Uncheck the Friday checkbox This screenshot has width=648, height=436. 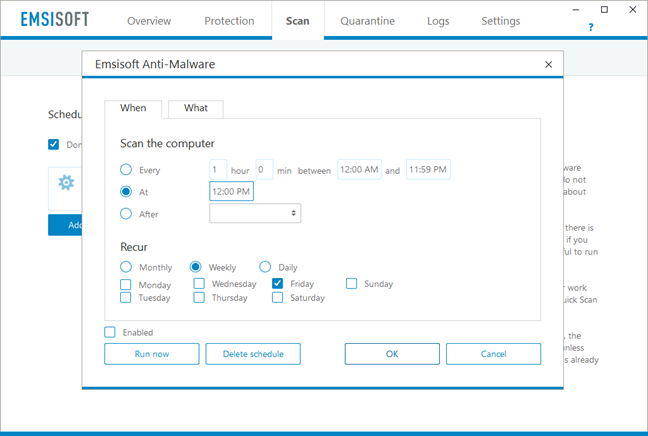(x=278, y=284)
